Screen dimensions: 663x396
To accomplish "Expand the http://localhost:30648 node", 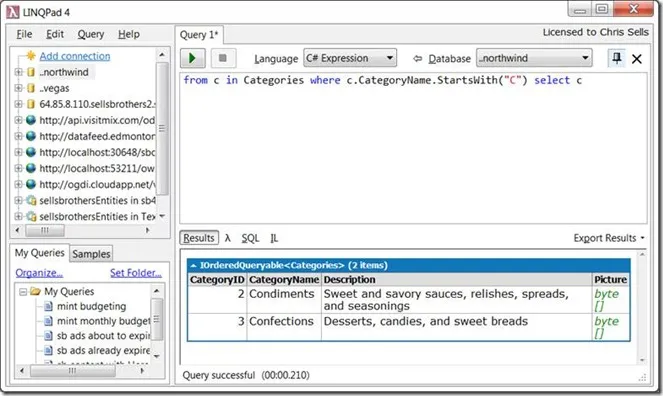I will click(x=18, y=152).
